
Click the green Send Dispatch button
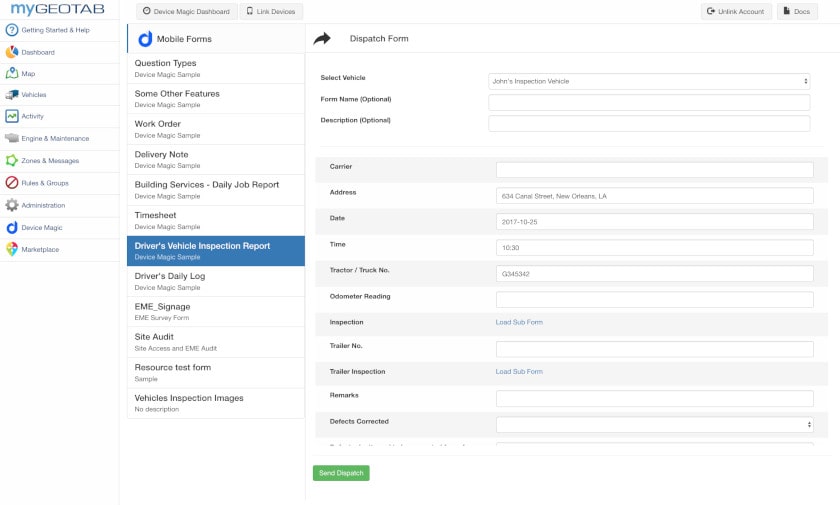pos(341,473)
